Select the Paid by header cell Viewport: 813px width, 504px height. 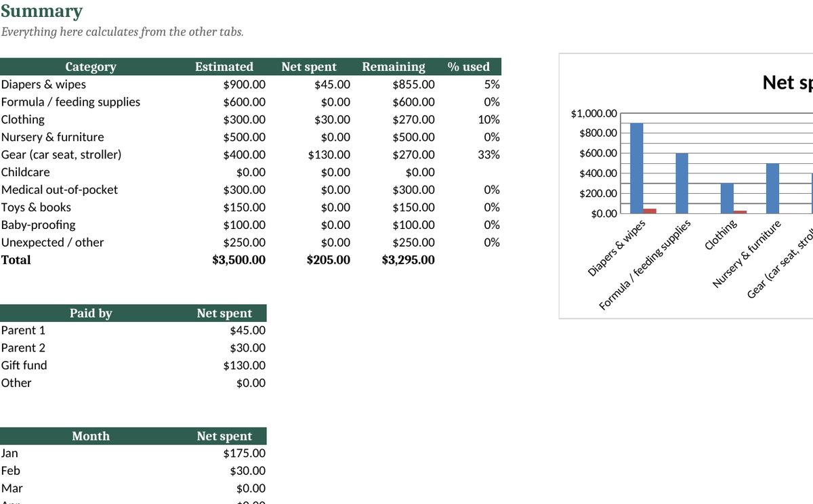91,313
